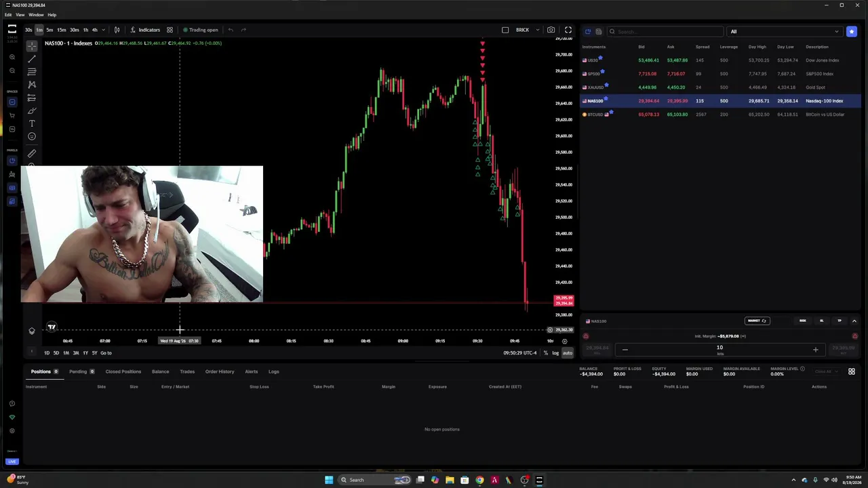Select the crosshair cursor tool
Screen dimensions: 868x488
(32, 45)
